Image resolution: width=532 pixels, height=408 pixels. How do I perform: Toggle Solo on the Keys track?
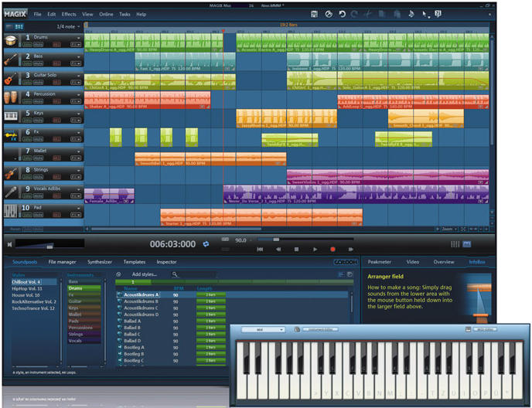(27, 121)
